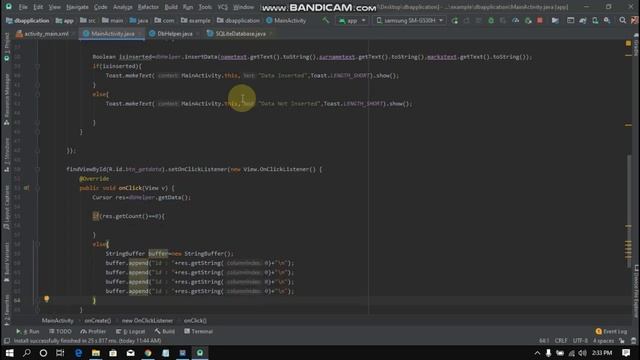Open Windows Task View on the taskbar
Viewport: 640px width, 360px height.
(60, 353)
